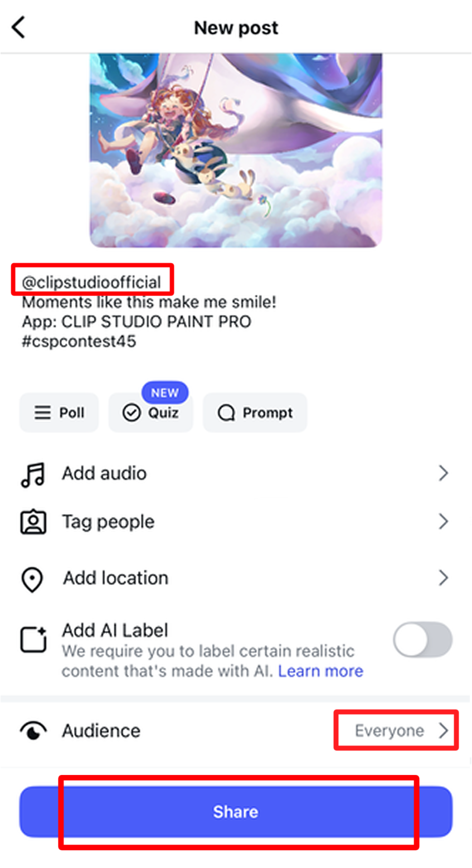Open Learn more about AI labeling

pos(320,671)
